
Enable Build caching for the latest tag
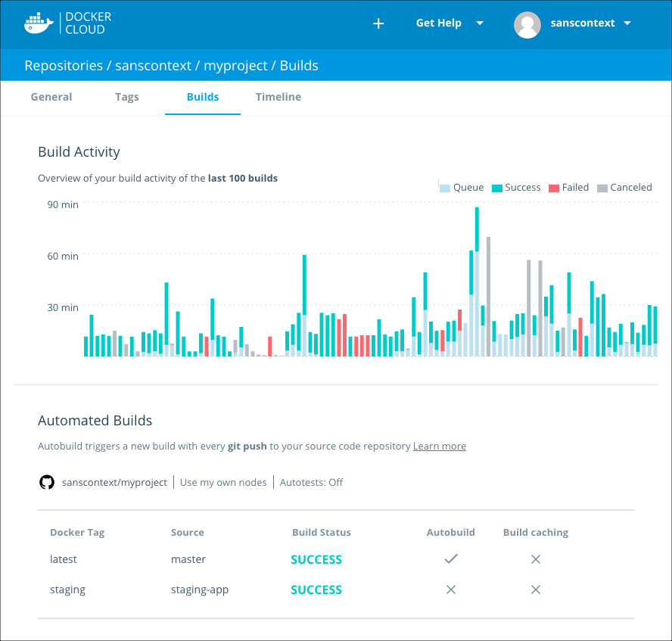coord(536,559)
